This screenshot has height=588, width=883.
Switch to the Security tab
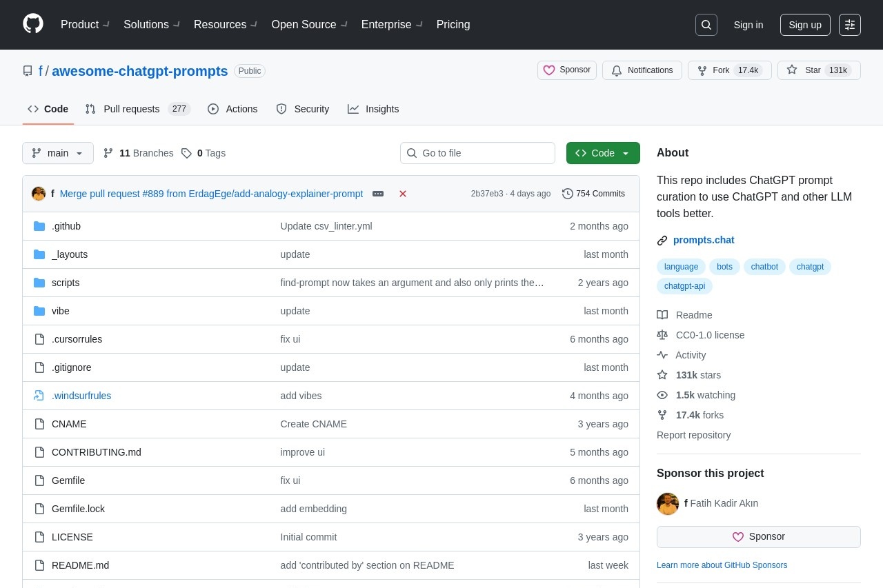303,109
